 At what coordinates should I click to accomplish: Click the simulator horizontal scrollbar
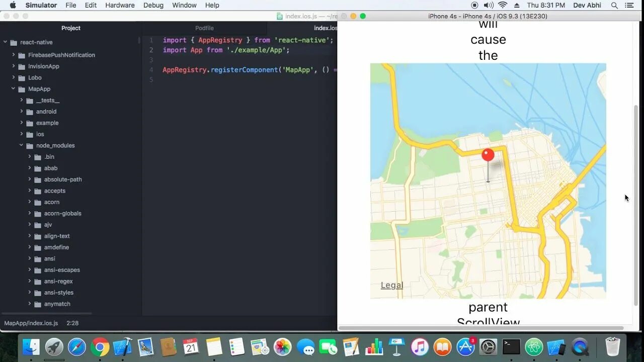click(481, 328)
